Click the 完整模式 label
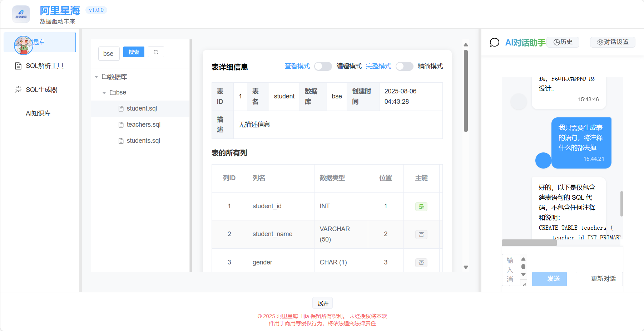Screen dimensions: 644x331 point(378,66)
